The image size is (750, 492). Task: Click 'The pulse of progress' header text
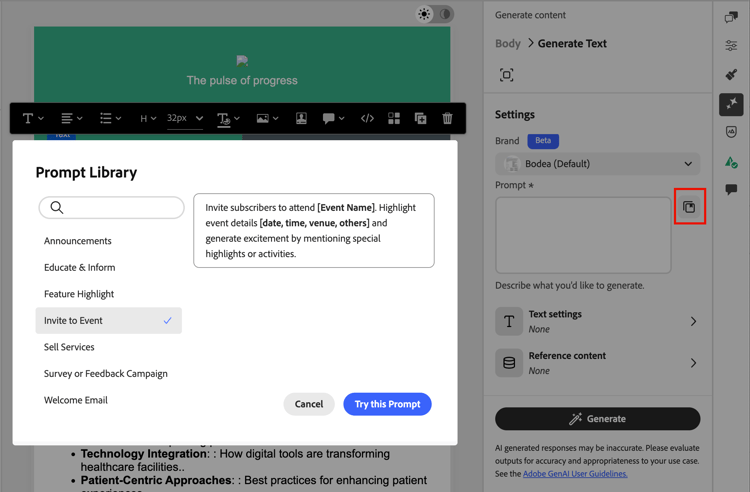(242, 80)
